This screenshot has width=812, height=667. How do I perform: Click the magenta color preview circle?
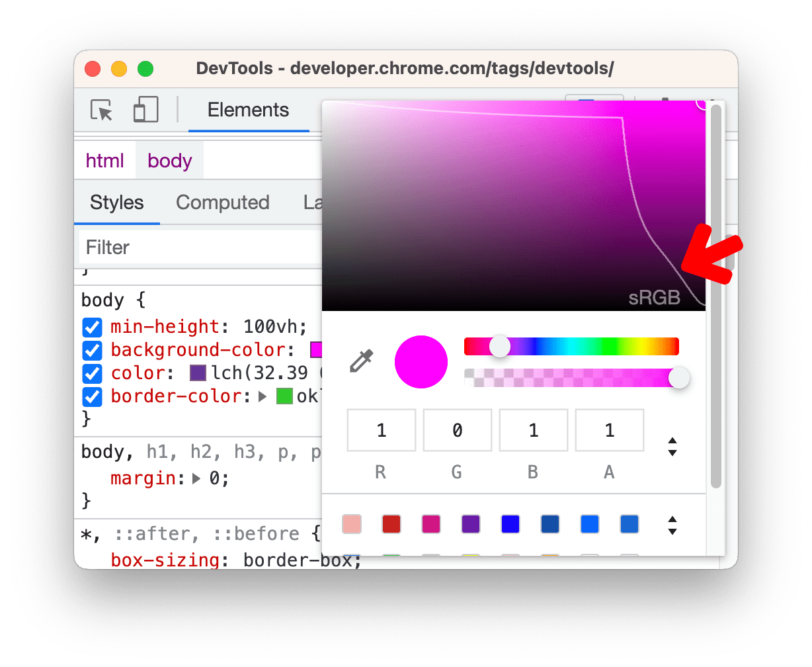(421, 361)
